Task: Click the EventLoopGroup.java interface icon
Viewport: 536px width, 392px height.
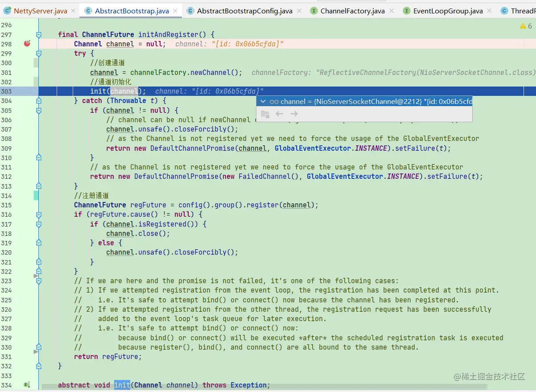Action: [x=407, y=11]
